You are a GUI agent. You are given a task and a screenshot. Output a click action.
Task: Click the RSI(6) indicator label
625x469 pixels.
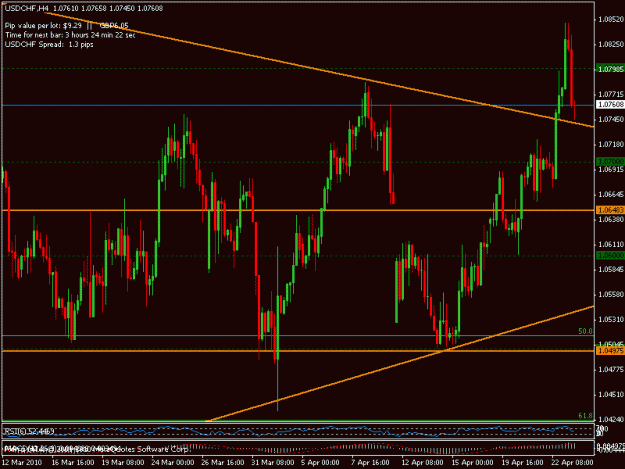(x=28, y=431)
